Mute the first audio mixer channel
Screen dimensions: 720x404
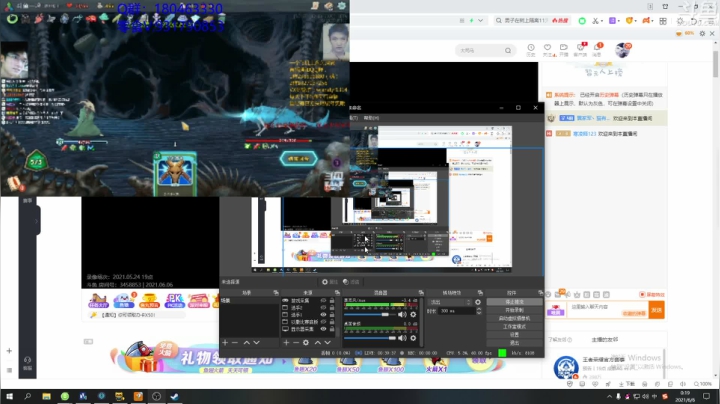click(402, 314)
